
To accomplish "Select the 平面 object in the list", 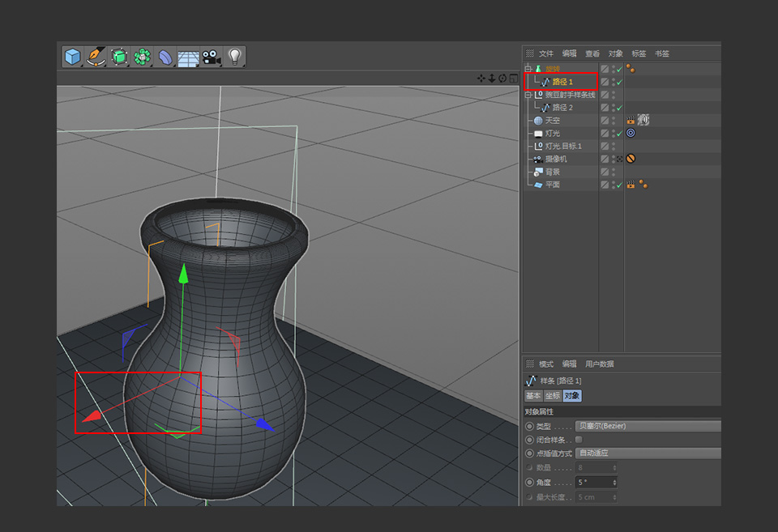I will tap(552, 185).
